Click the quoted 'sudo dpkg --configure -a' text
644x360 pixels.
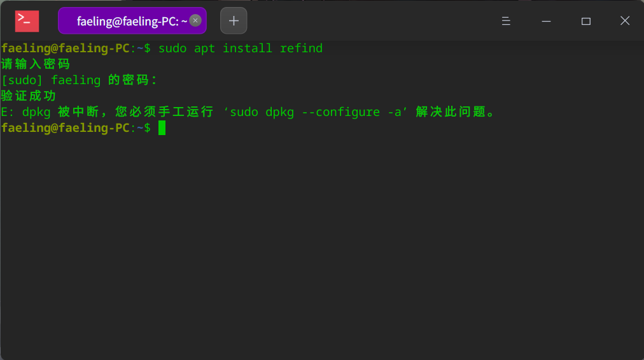click(x=315, y=112)
